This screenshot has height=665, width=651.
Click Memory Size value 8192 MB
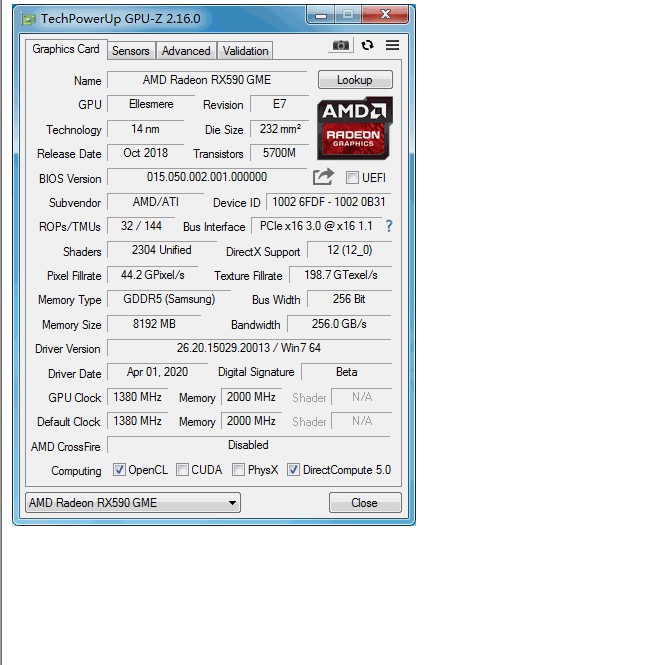click(154, 324)
